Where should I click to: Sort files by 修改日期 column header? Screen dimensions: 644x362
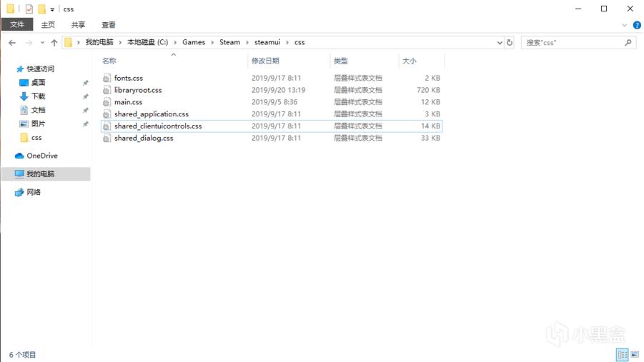coord(266,61)
